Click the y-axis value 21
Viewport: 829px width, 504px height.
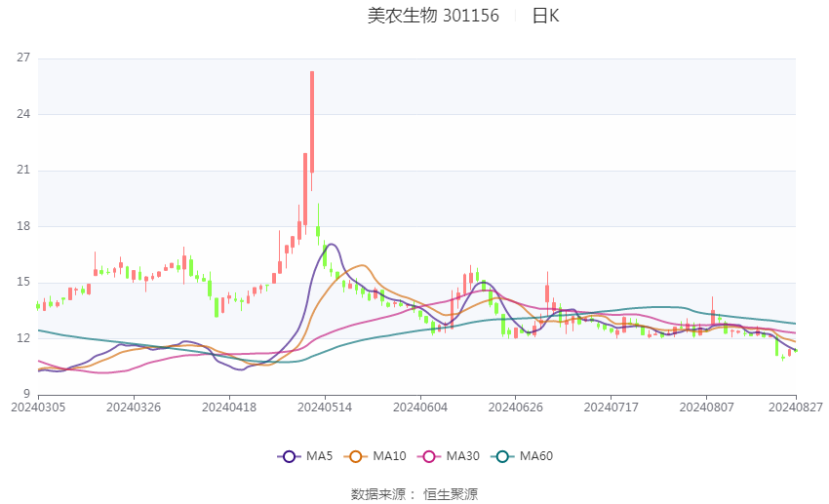[x=23, y=170]
